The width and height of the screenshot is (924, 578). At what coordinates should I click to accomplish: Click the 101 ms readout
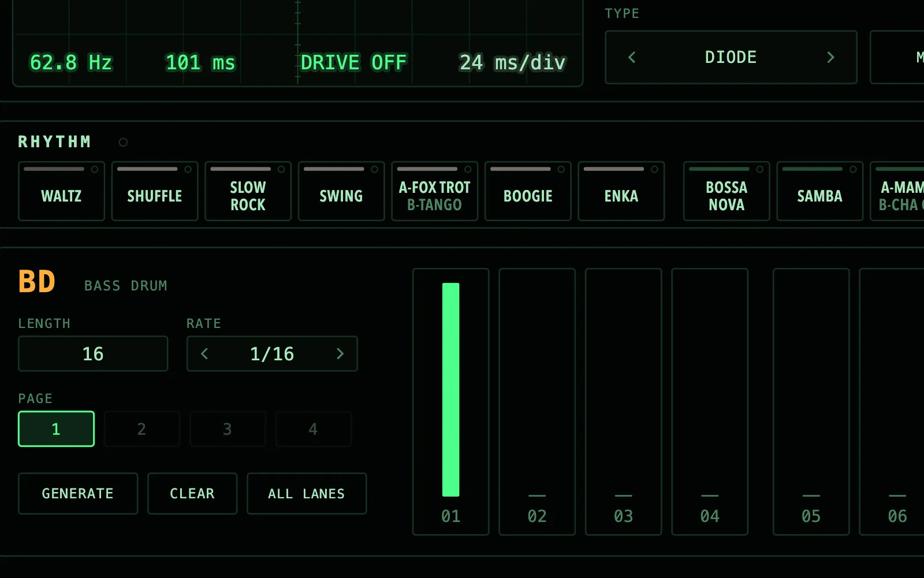pyautogui.click(x=200, y=62)
